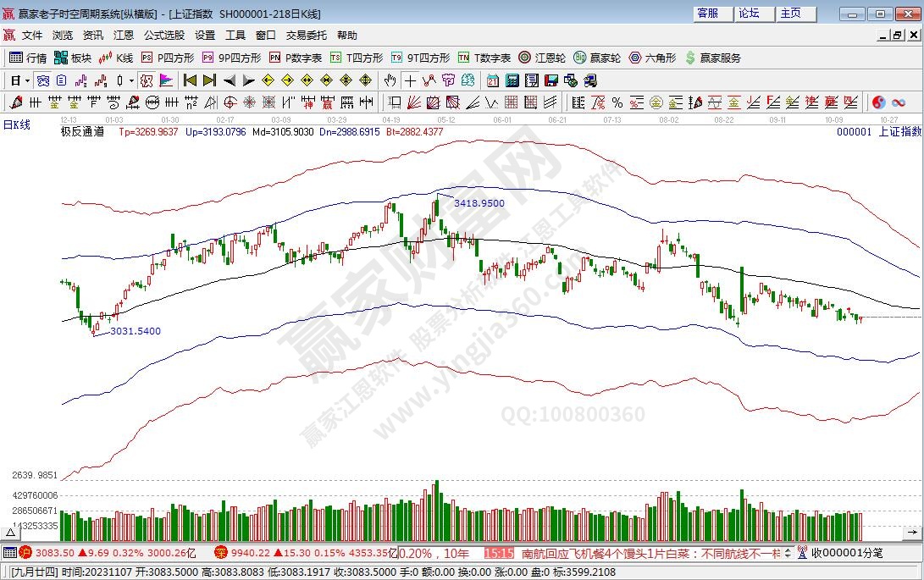This screenshot has height=580, width=924.
Task: Toggle the flag marker button
Action: [166, 80]
